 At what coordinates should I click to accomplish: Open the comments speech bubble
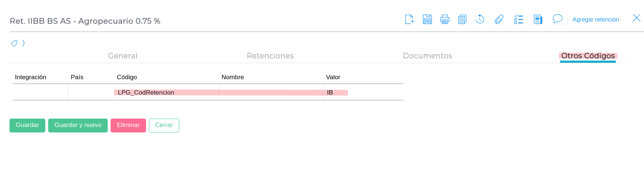[557, 19]
